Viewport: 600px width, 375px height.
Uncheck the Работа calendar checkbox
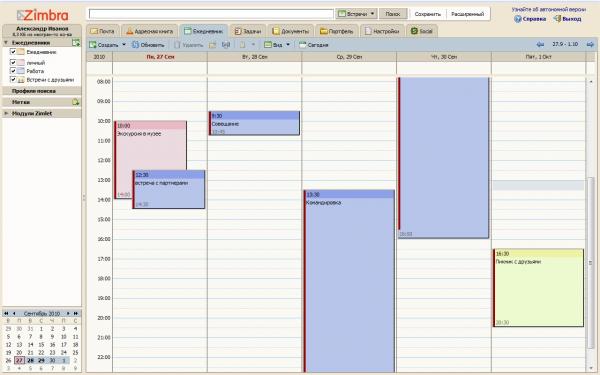pyautogui.click(x=13, y=71)
